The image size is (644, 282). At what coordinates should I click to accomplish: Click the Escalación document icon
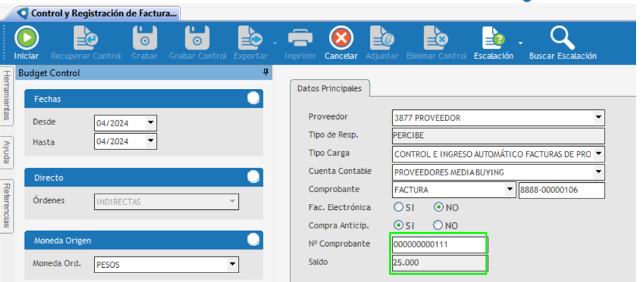pyautogui.click(x=493, y=38)
